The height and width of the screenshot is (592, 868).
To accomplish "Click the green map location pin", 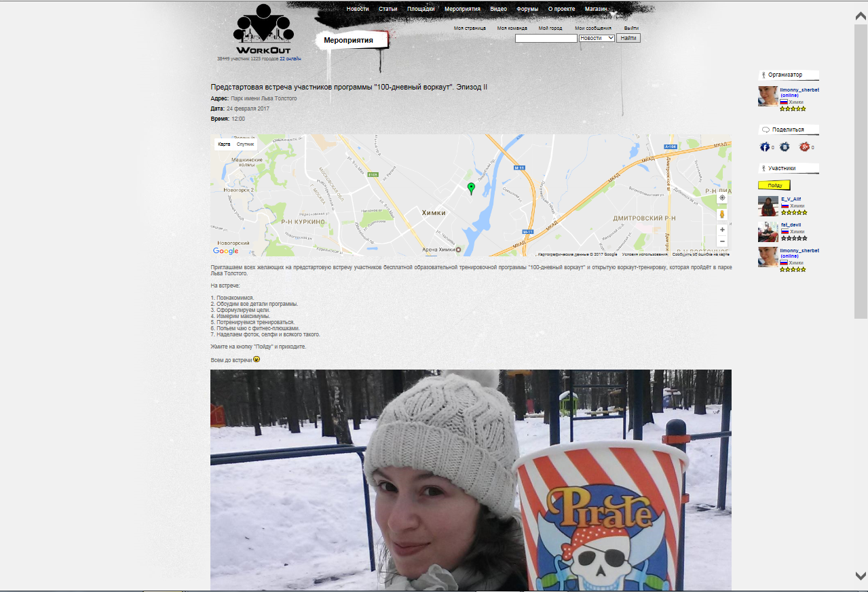I will [x=471, y=188].
